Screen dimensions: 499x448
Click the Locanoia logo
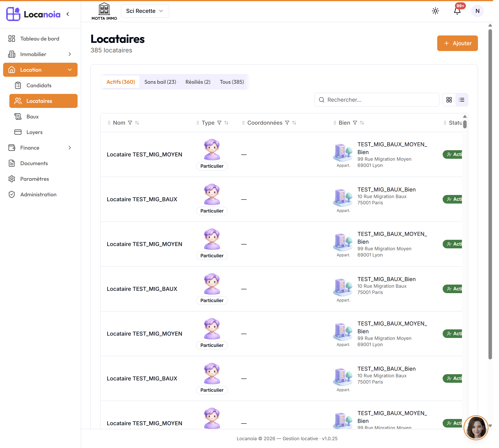tap(33, 14)
